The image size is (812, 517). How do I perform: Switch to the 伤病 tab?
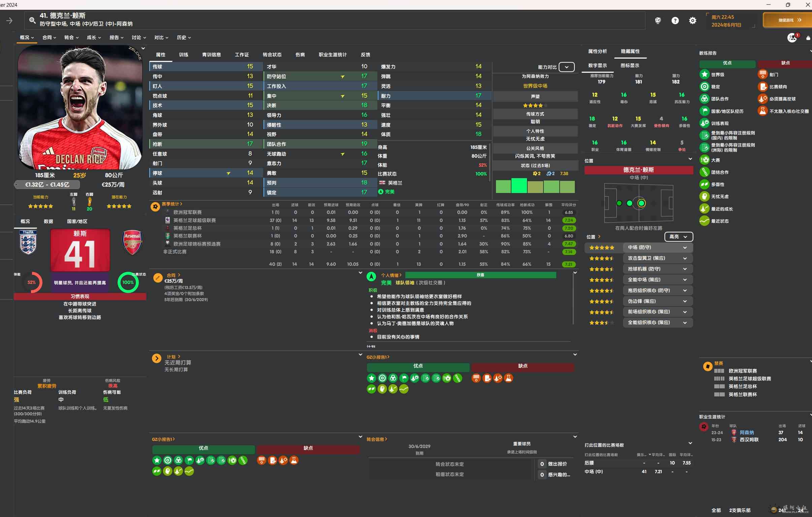[300, 55]
